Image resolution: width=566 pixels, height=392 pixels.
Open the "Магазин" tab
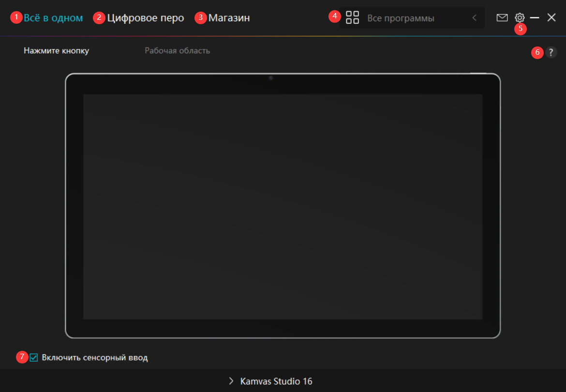229,18
